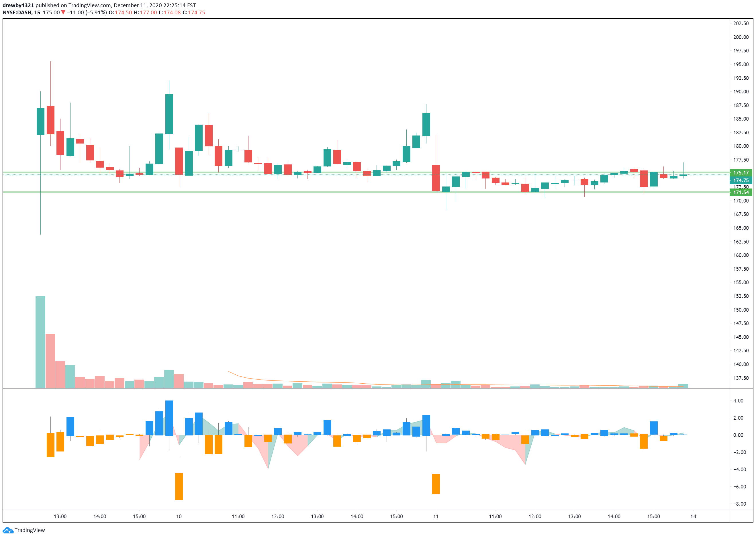Click the large orange indicator bar near −7.5
This screenshot has height=538, width=756.
tap(179, 486)
